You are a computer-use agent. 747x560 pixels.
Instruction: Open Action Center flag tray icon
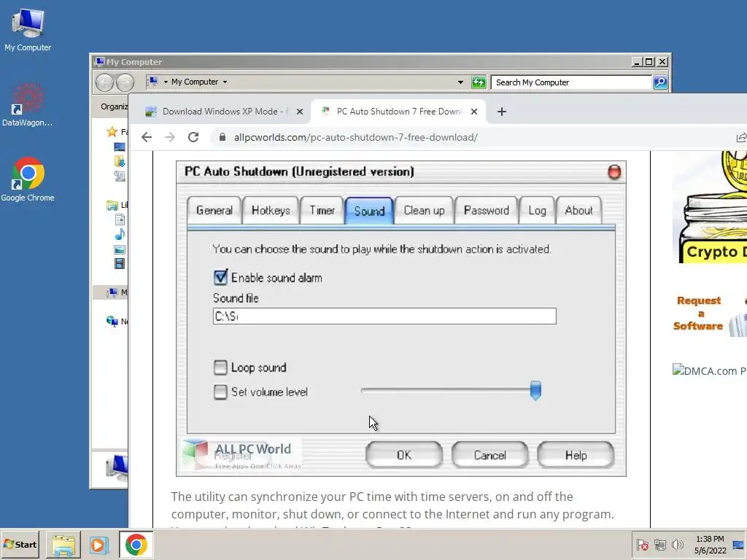pos(642,544)
